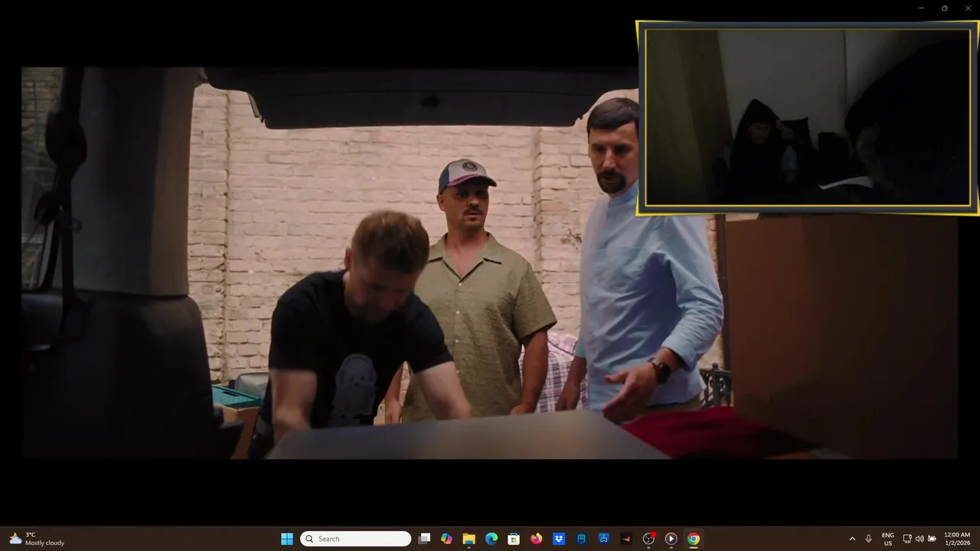
Task: Open the blue game controller app icon
Action: pos(603,539)
